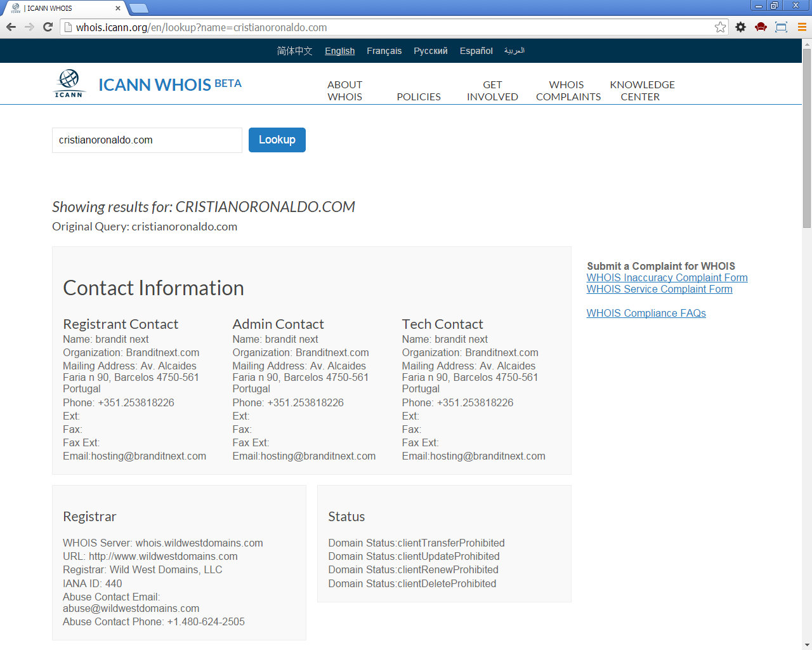The image size is (812, 650).
Task: Click IANA ID: 440 text
Action: (x=93, y=584)
